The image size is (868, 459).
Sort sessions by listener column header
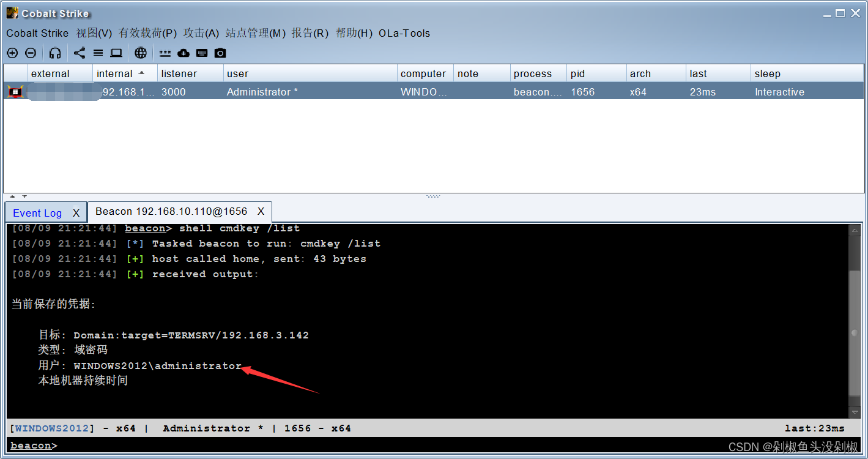tap(190, 73)
